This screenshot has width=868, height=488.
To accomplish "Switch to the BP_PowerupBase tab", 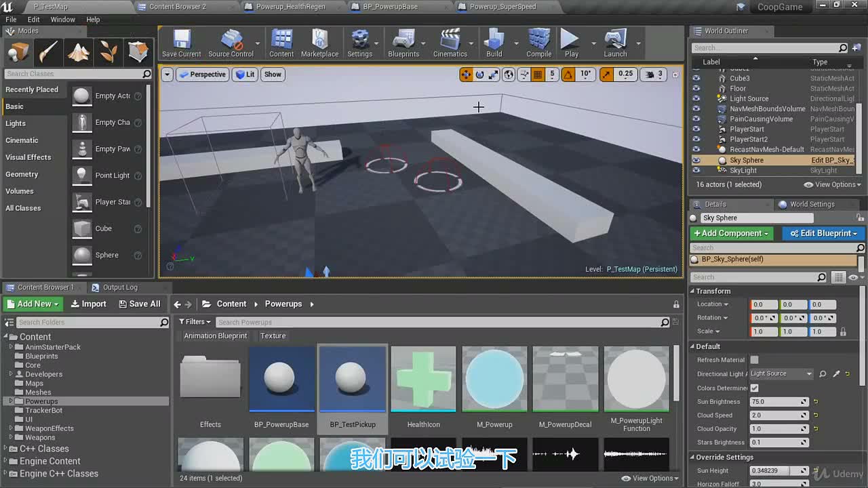I will pos(391,7).
